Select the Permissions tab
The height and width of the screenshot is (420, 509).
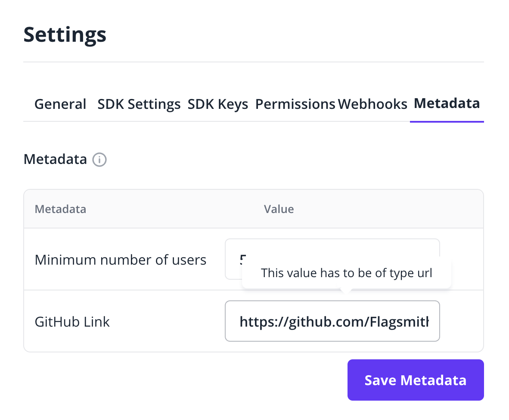(295, 104)
